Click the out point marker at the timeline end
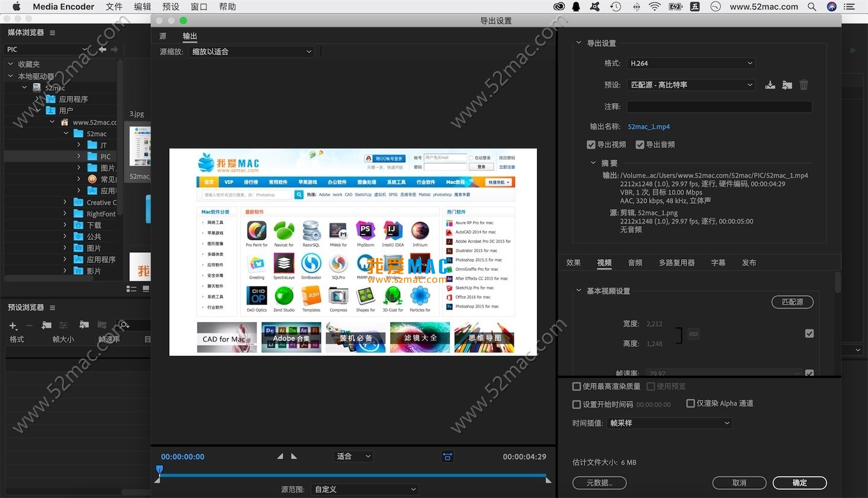This screenshot has width=868, height=498. (x=548, y=480)
